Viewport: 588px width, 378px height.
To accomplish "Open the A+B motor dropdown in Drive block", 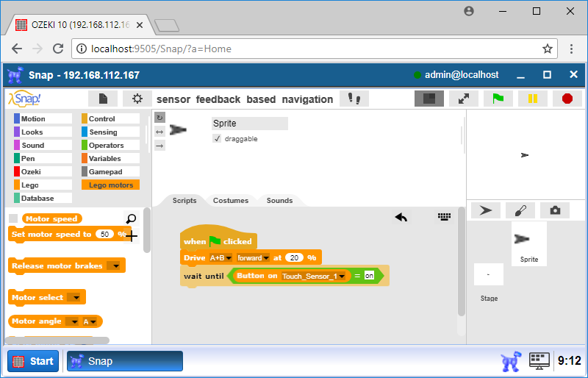I will click(221, 257).
